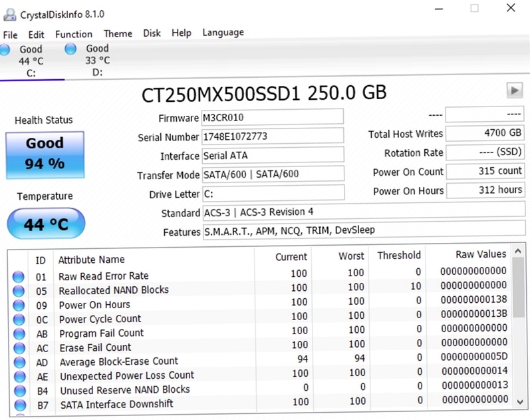Select the SATA Interface Downshift attribute name
Screen dimensions: 532x420
pyautogui.click(x=117, y=405)
